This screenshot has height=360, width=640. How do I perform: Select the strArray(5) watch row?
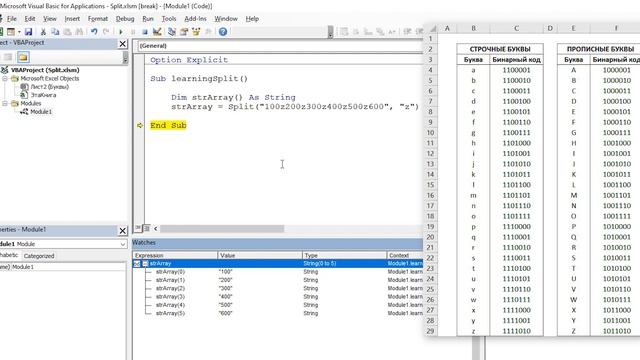coord(278,313)
